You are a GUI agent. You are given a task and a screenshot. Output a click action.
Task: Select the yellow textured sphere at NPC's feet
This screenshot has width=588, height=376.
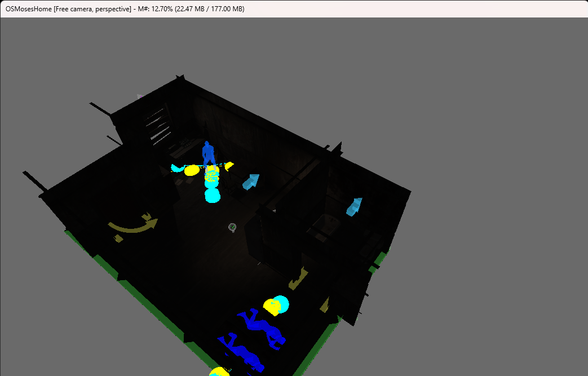coord(212,175)
